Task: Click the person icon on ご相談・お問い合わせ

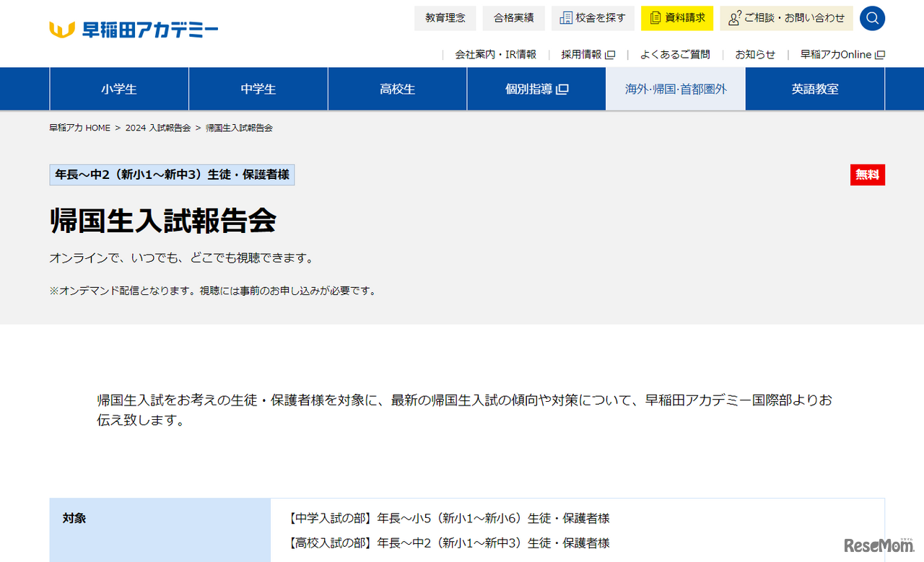Action: (734, 19)
